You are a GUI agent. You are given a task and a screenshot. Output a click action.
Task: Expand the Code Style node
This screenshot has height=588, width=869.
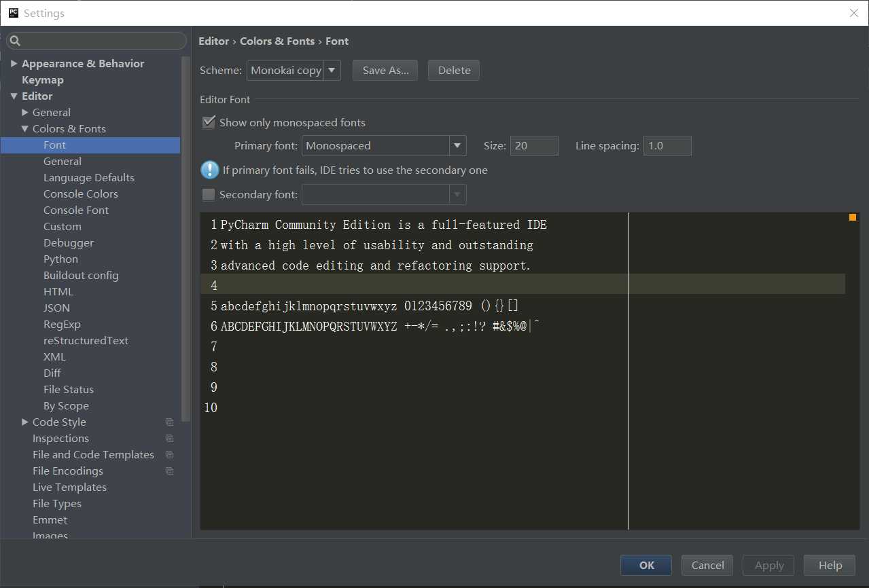click(25, 422)
